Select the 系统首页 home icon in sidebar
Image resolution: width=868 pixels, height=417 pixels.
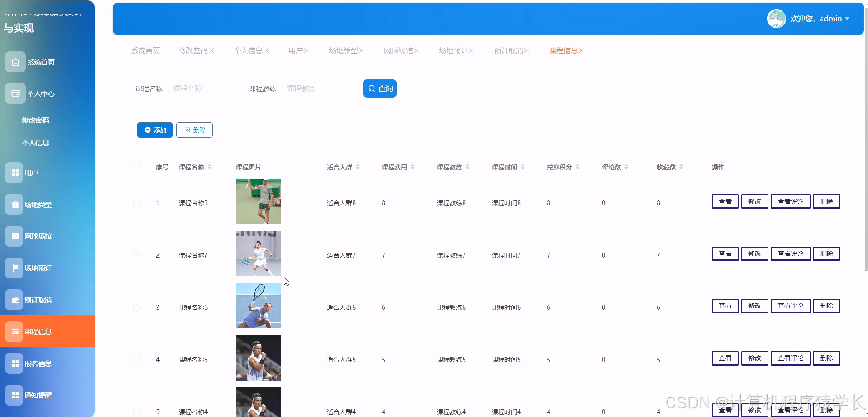pos(15,61)
